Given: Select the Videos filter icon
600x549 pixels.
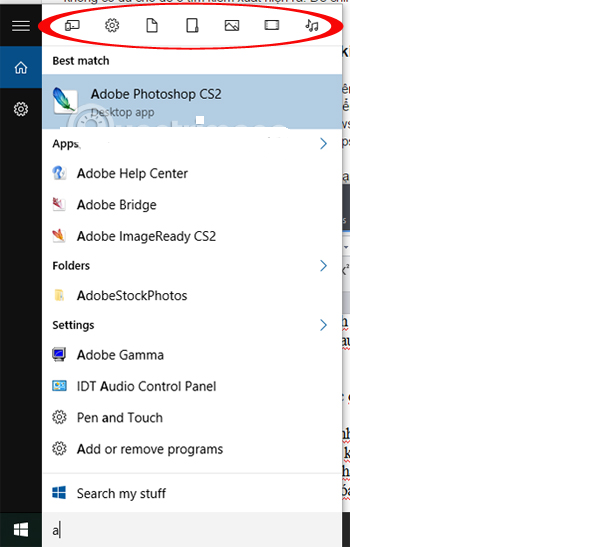Looking at the screenshot, I should click(272, 25).
